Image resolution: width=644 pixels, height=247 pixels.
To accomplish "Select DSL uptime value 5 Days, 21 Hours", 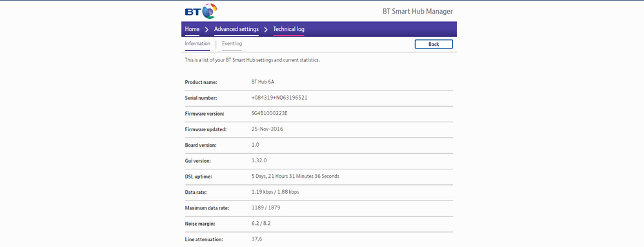I will 296,176.
